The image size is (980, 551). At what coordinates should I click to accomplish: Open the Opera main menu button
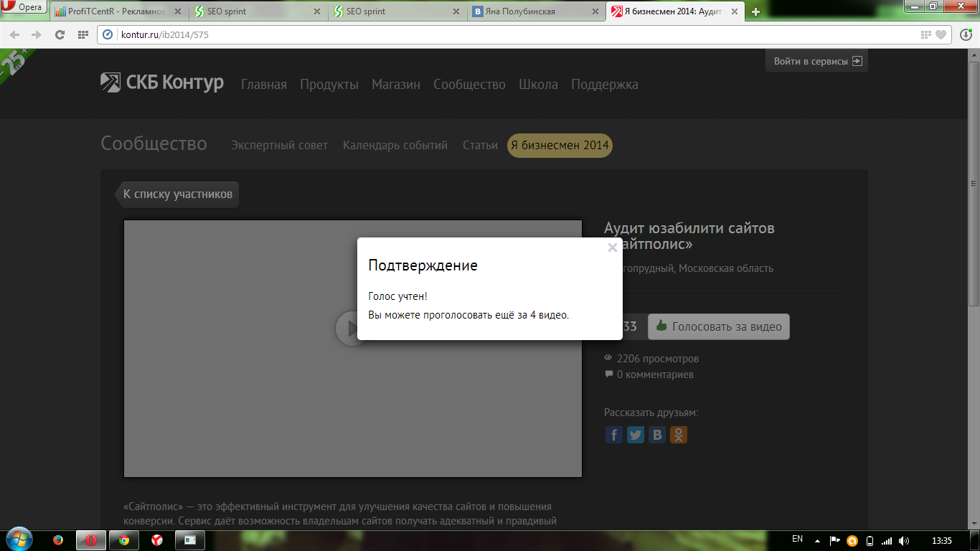coord(24,7)
